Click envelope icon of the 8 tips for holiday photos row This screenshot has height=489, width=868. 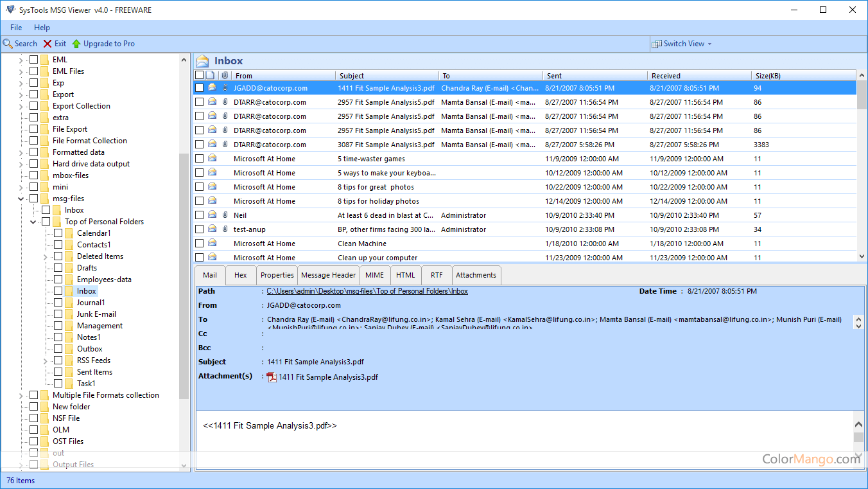(x=212, y=201)
